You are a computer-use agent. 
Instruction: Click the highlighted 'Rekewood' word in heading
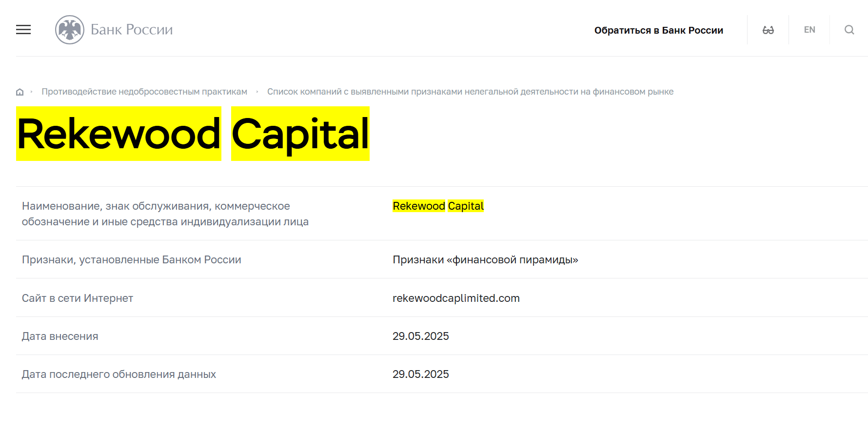pos(118,134)
